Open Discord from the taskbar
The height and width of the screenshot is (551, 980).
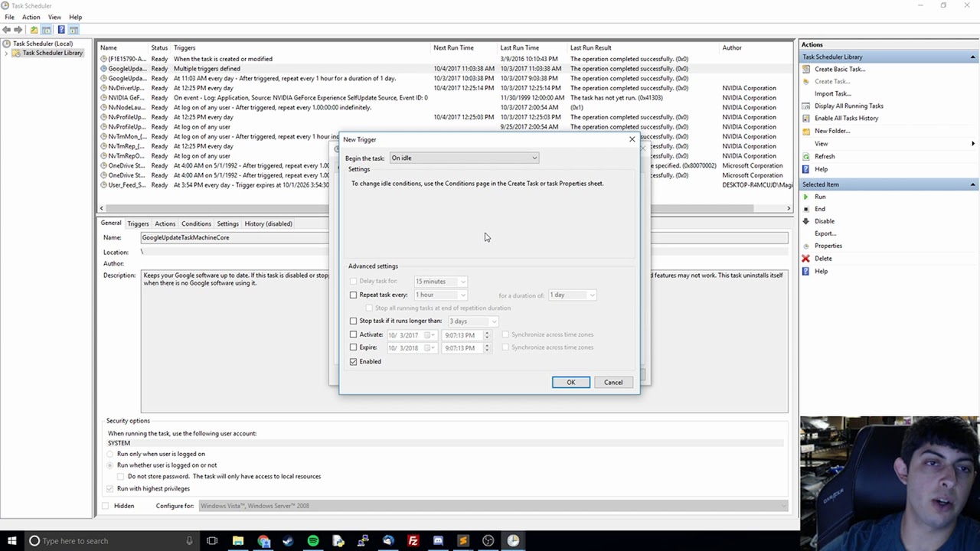tap(438, 540)
